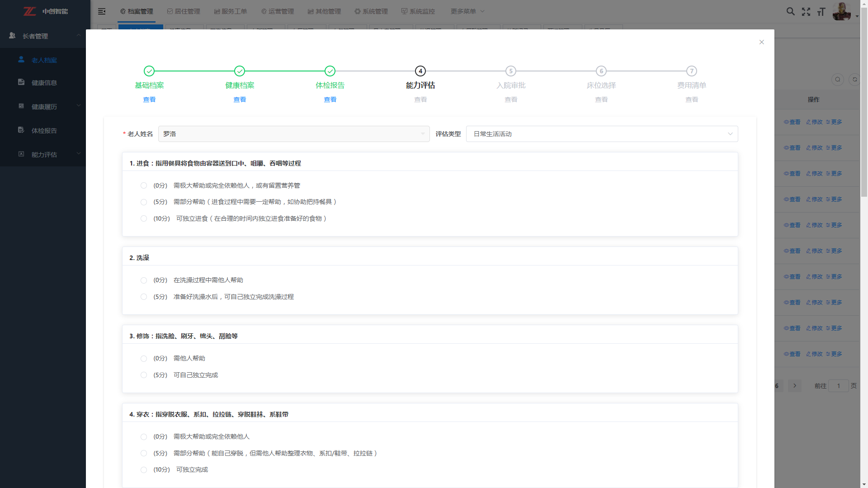
Task: Open 健康信息 in the sidebar
Action: click(44, 83)
